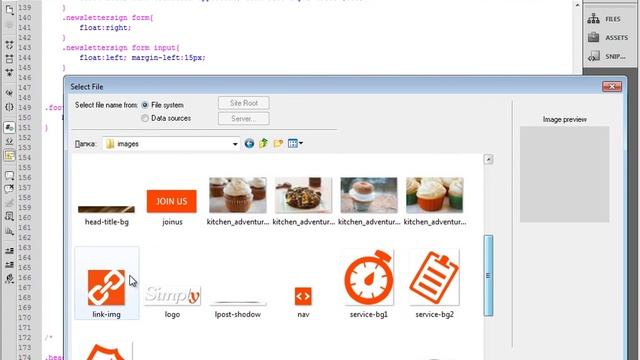The height and width of the screenshot is (360, 640).
Task: Click the Select Parent Tag icon
Action: click(9, 93)
